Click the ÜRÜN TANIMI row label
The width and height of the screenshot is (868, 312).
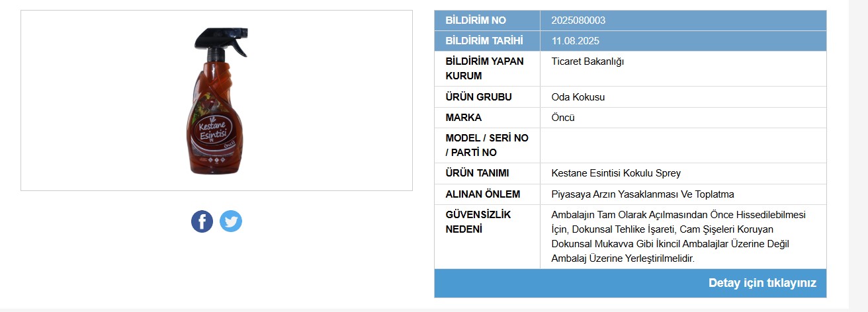477,173
